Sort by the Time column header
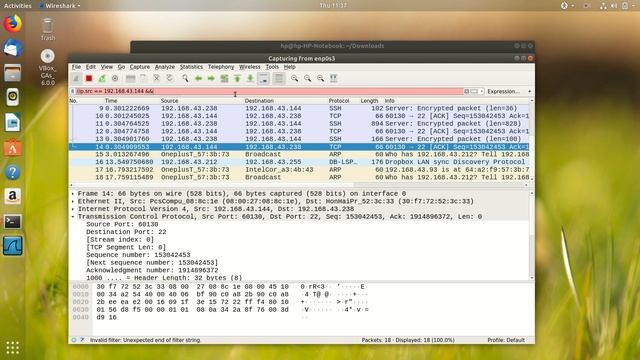The height and width of the screenshot is (360, 640). pyautogui.click(x=111, y=101)
